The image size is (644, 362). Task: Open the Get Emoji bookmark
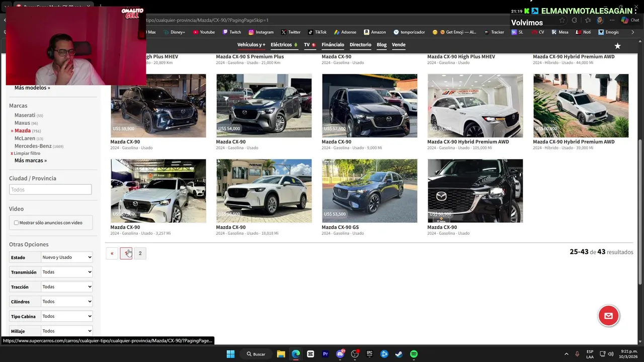click(x=454, y=32)
